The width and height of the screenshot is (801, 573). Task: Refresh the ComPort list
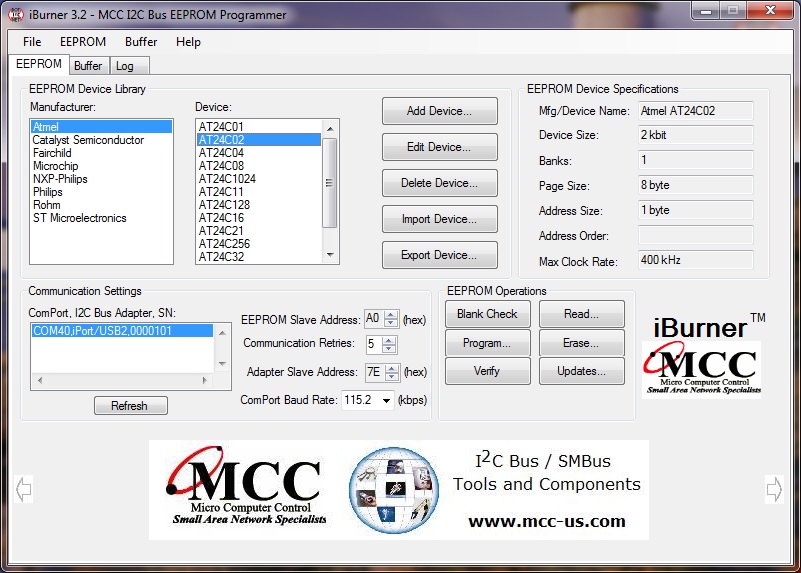pos(130,405)
